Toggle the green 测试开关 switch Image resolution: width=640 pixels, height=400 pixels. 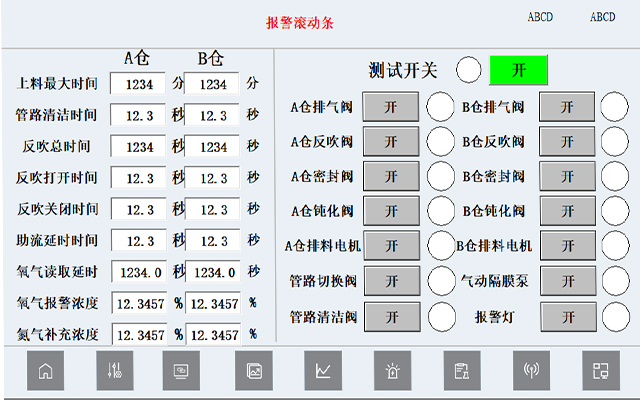[518, 70]
